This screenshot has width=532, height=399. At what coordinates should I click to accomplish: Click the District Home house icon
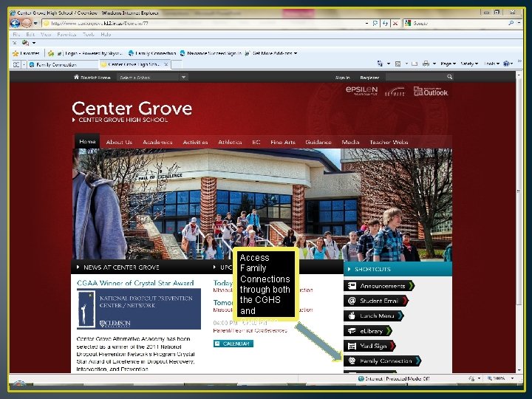76,77
